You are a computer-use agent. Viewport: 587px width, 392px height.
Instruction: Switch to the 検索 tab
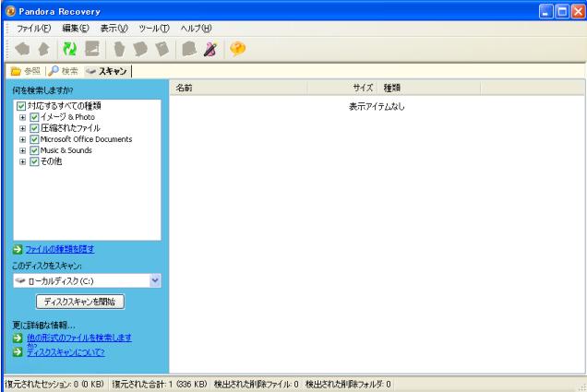[x=64, y=71]
